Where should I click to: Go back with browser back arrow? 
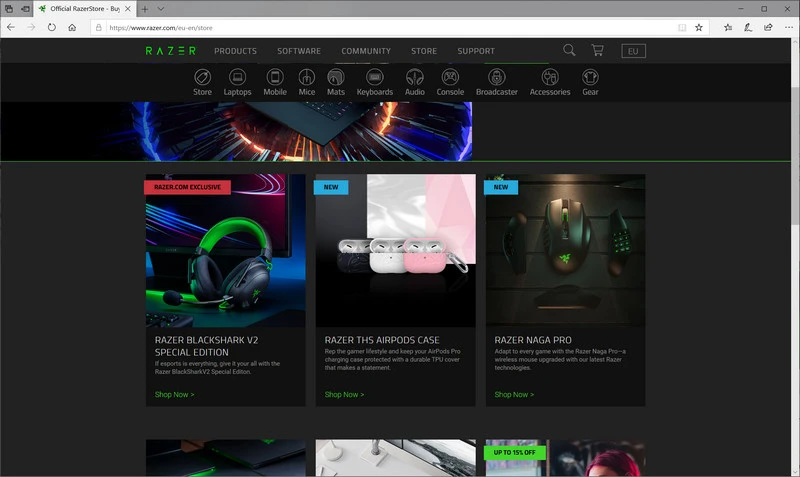click(11, 28)
